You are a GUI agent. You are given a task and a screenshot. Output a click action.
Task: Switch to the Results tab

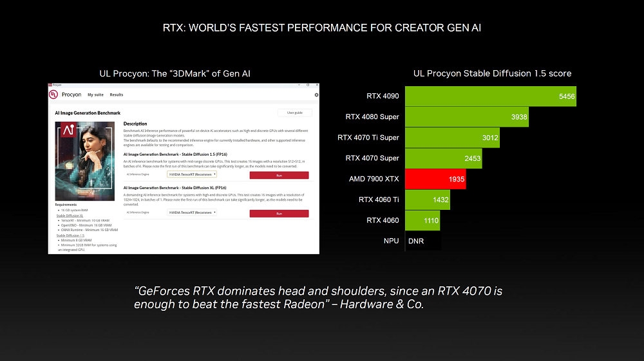116,95
